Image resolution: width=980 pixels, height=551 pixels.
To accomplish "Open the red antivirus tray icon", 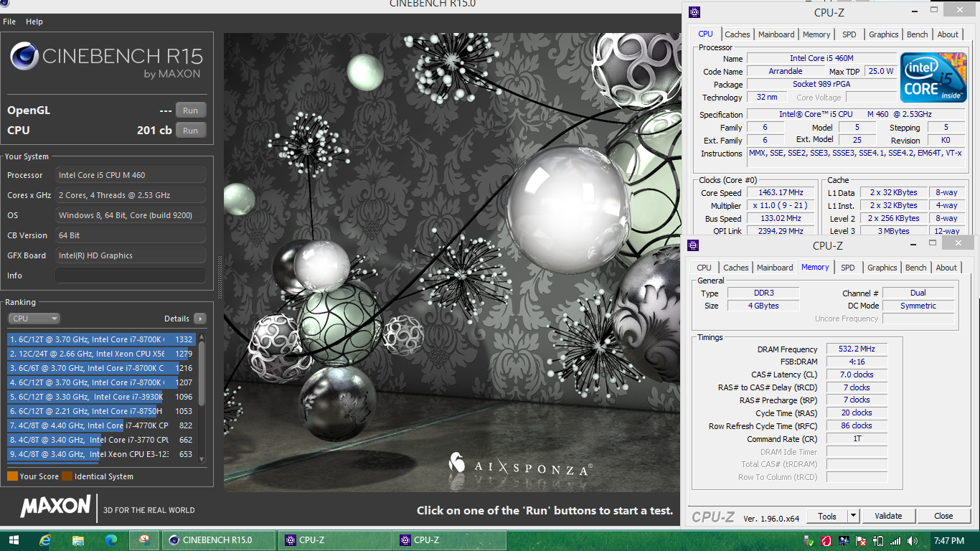I will pos(826,540).
